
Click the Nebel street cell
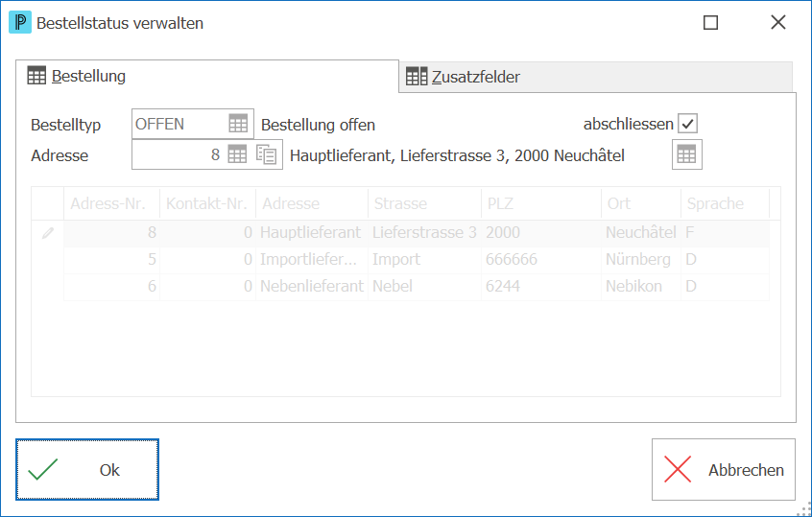(424, 287)
